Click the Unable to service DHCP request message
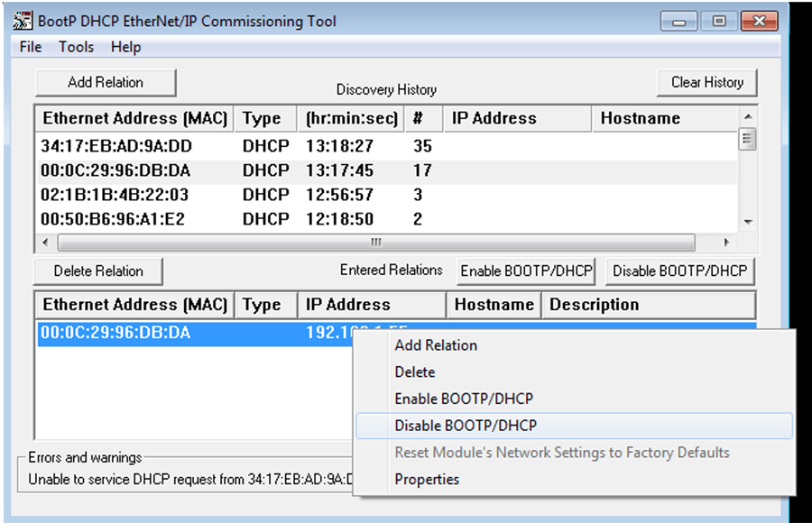The width and height of the screenshot is (812, 523). (190, 480)
